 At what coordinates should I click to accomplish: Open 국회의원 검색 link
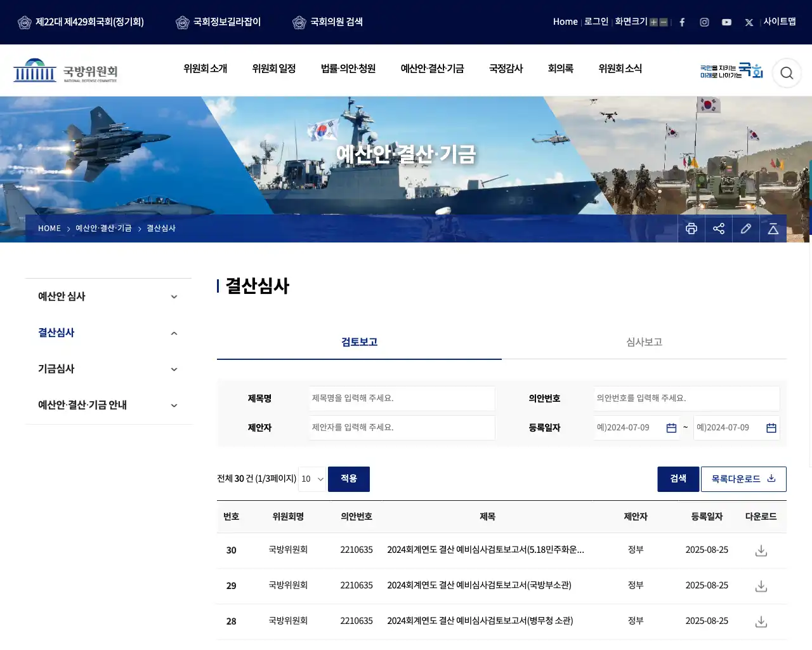pos(327,22)
